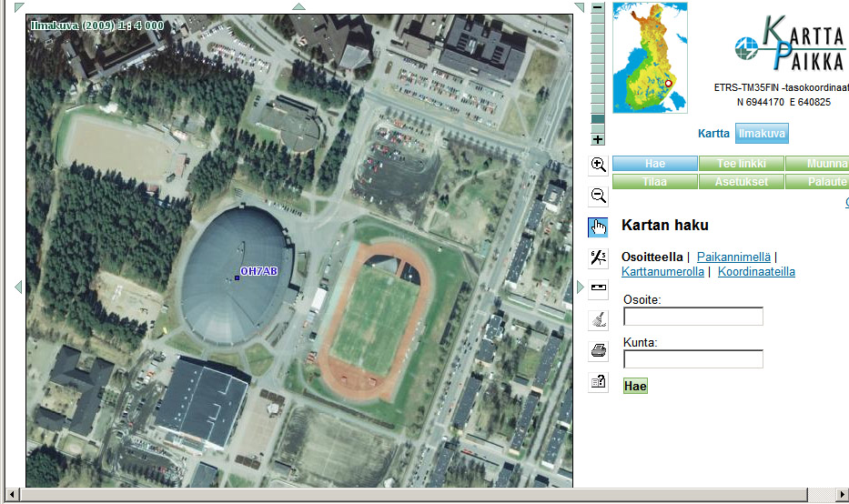Pan map west with left edge arrow

[17, 287]
